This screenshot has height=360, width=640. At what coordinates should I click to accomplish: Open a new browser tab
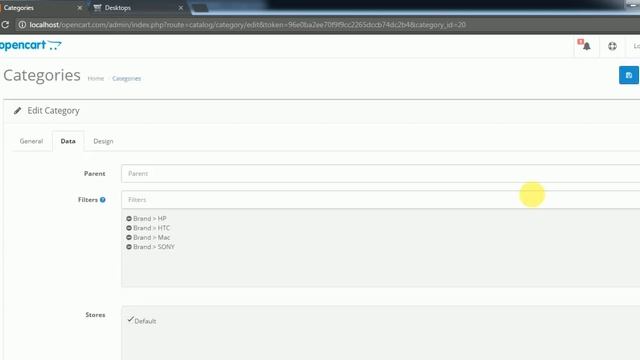click(x=200, y=8)
